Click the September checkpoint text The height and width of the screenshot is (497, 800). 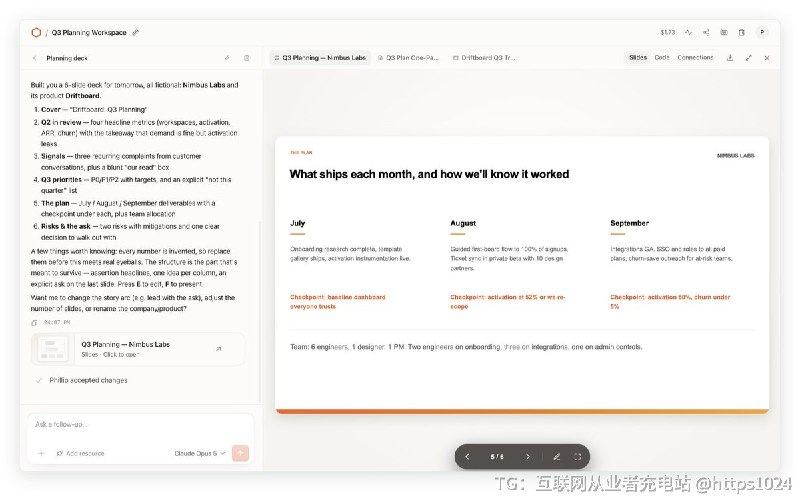point(670,302)
